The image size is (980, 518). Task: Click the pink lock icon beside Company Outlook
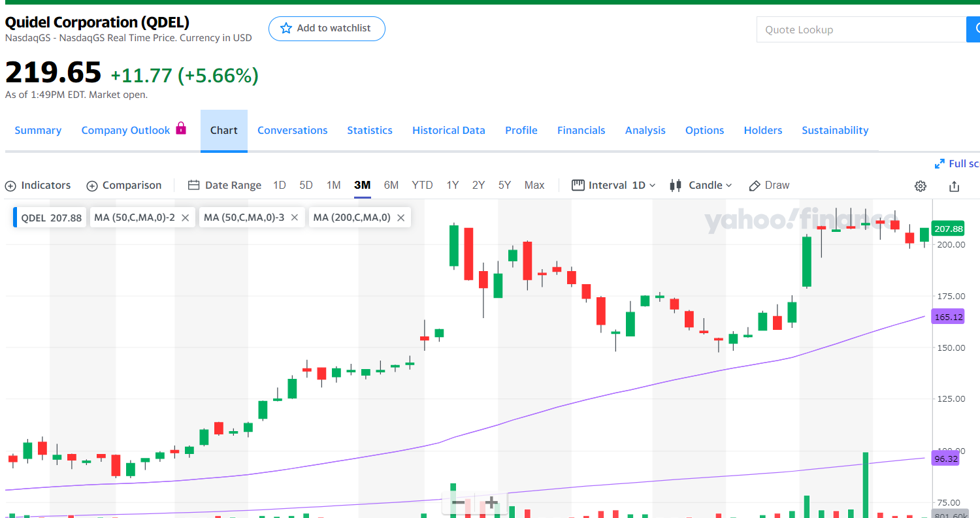181,128
